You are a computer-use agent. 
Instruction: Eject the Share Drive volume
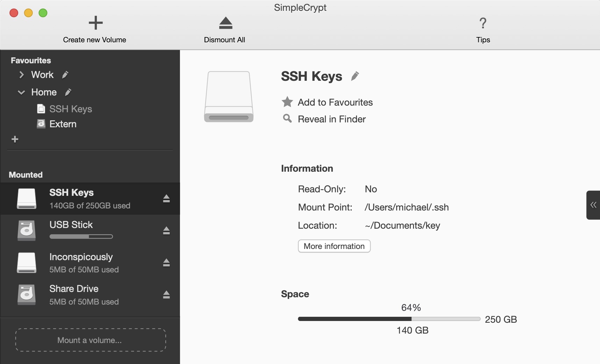166,295
